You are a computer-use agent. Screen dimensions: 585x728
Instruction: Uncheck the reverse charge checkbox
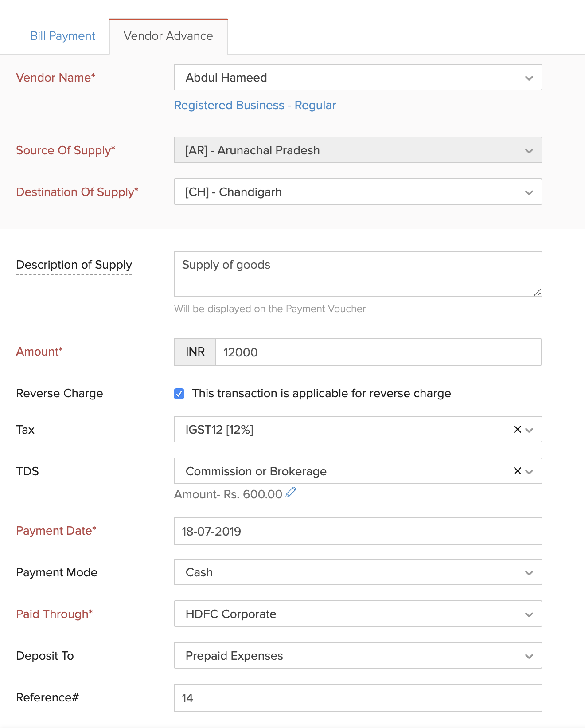click(x=179, y=394)
